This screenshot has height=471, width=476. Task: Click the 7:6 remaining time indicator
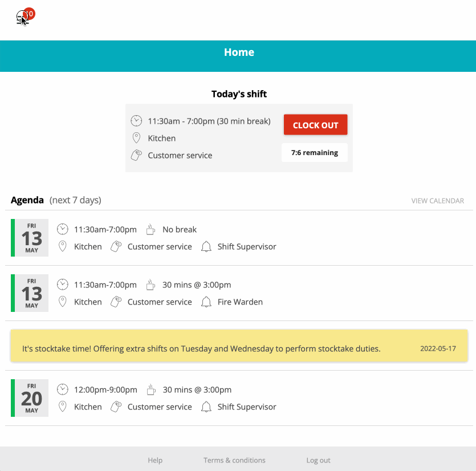click(315, 152)
